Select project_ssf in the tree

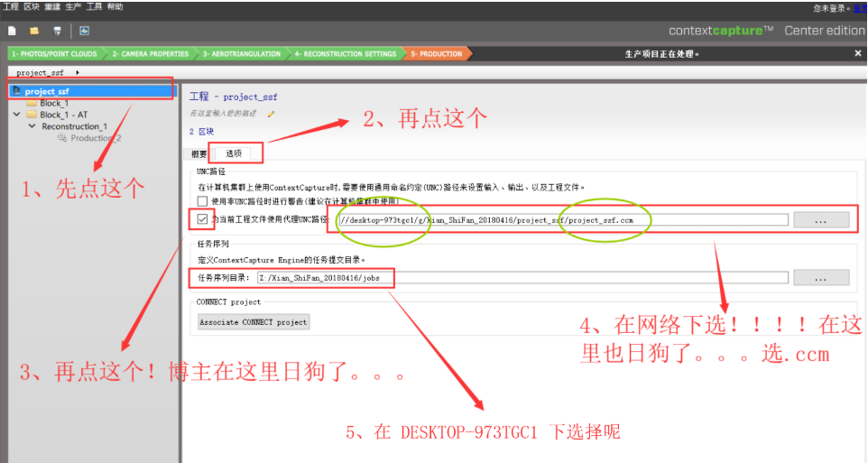47,91
